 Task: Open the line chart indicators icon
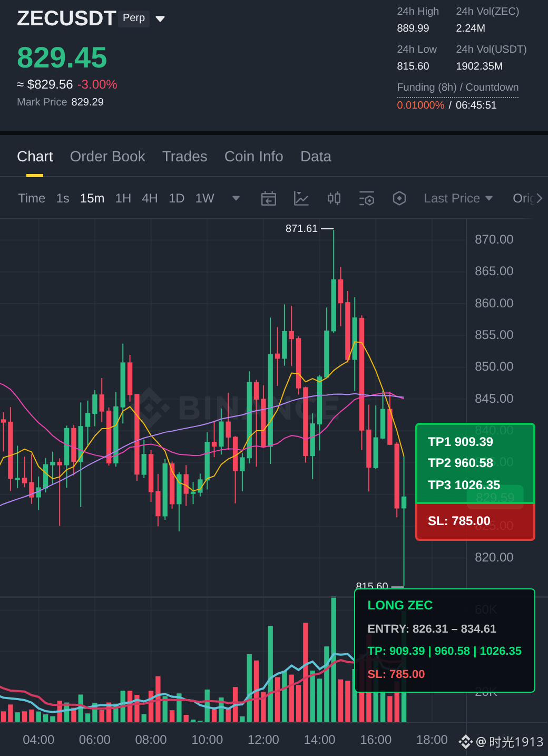301,198
